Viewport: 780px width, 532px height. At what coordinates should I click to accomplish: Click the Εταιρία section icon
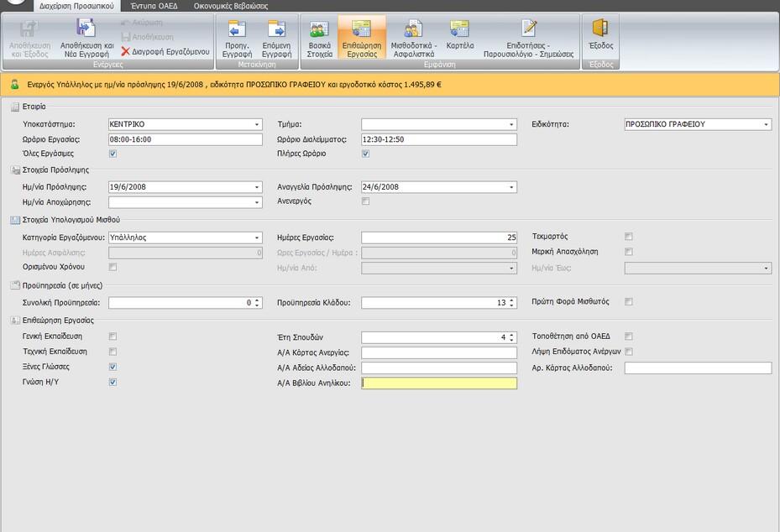coord(15,107)
